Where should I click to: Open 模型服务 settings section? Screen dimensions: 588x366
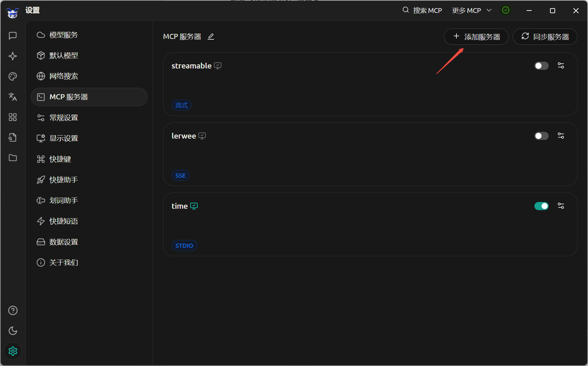[89, 35]
